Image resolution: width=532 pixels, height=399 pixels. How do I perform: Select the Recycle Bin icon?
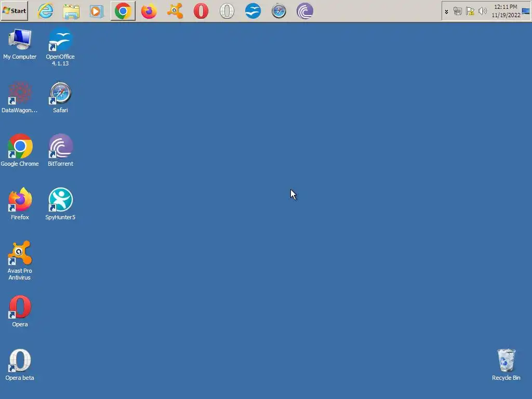tap(506, 365)
